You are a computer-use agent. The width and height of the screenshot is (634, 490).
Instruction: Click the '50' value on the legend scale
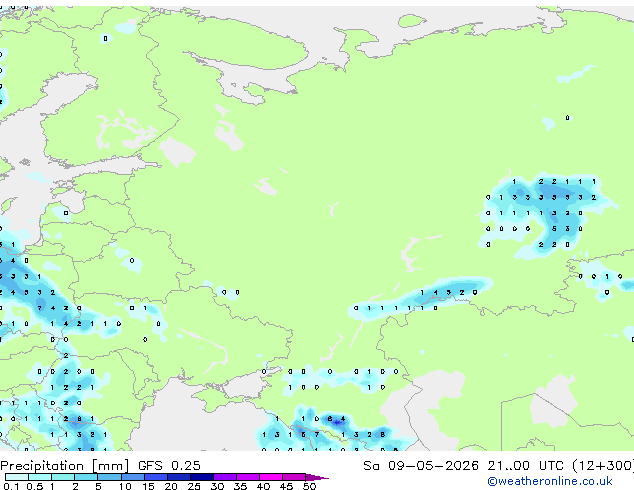click(x=309, y=486)
